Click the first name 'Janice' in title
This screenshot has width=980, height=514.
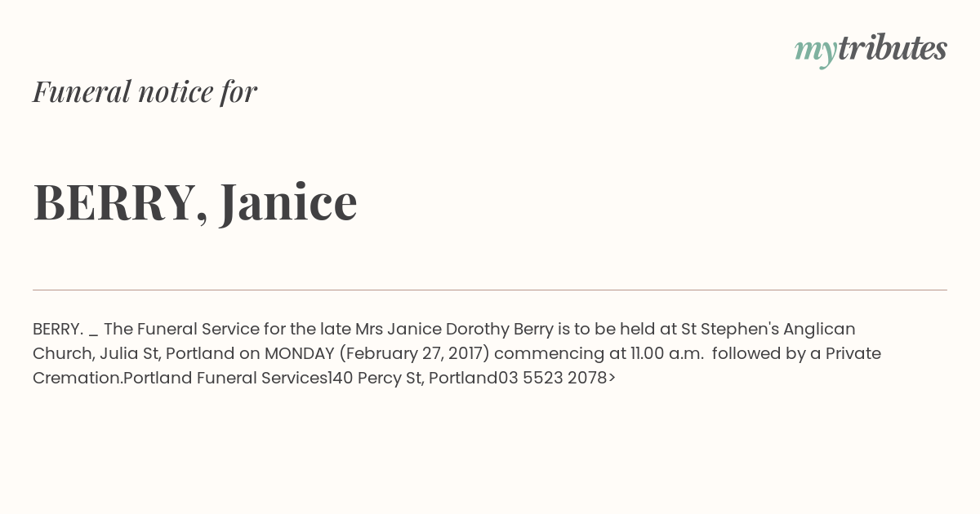[x=288, y=202]
